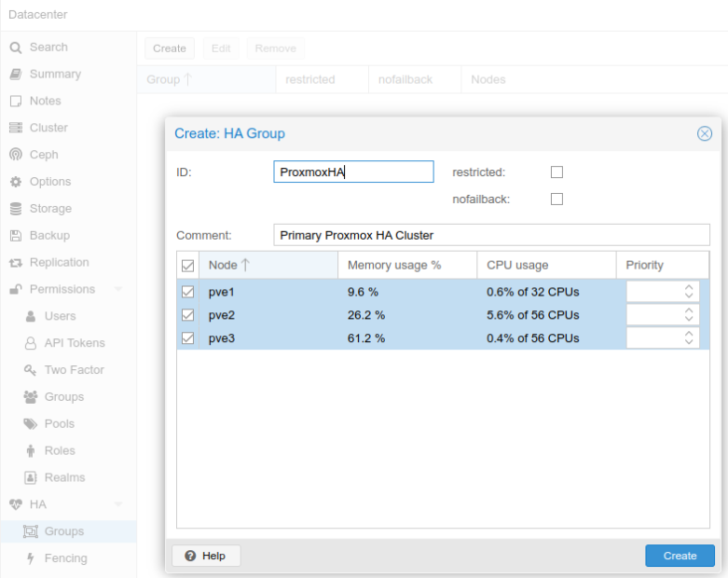Image resolution: width=728 pixels, height=578 pixels.
Task: Increase priority for pve1 node
Action: click(x=689, y=288)
